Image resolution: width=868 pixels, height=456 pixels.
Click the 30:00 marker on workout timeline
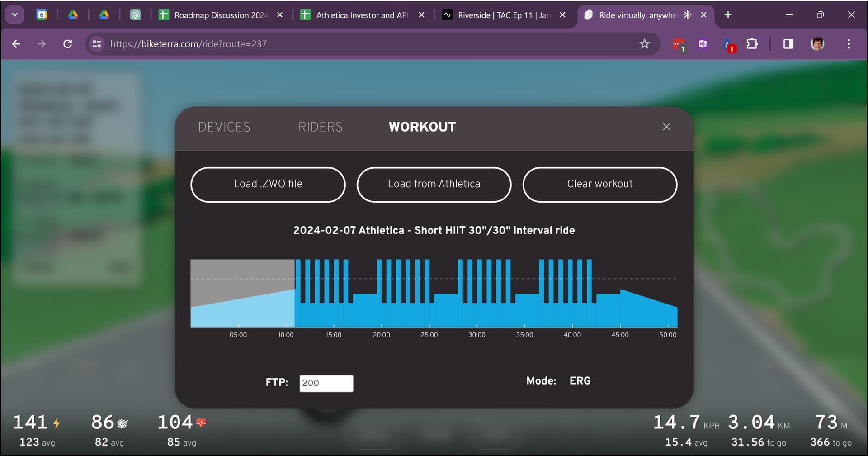click(477, 335)
